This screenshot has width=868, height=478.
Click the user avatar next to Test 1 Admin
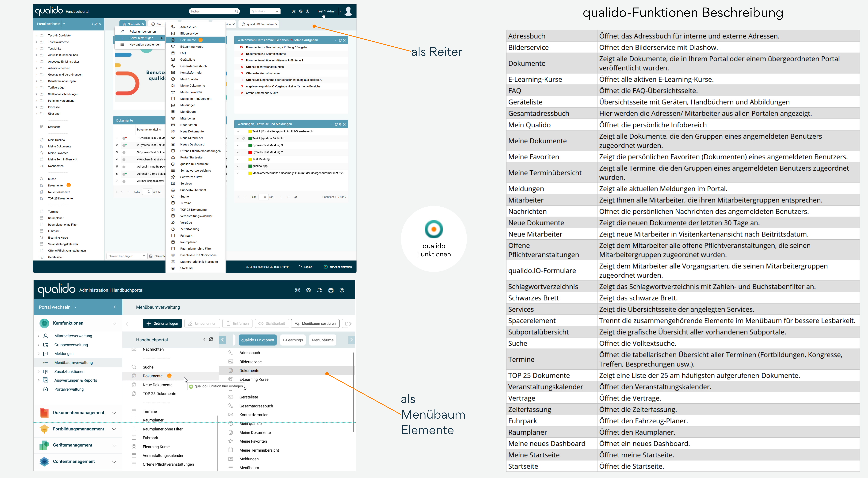tap(348, 11)
